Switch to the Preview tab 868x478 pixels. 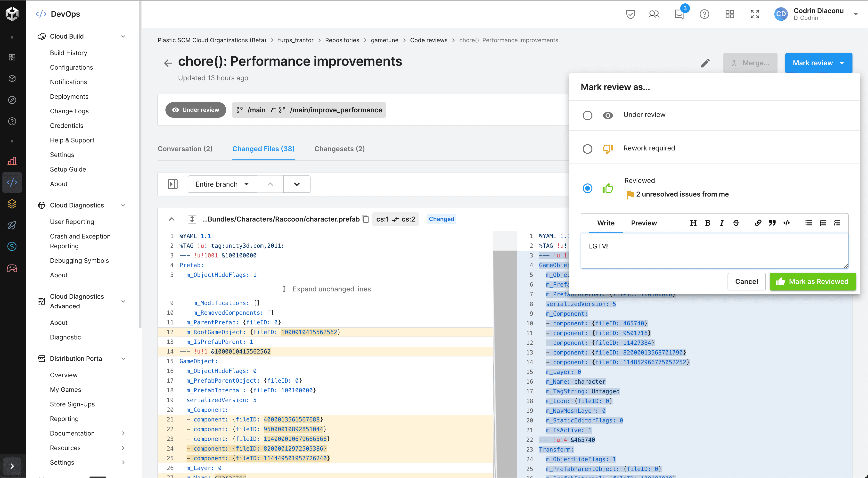(x=644, y=223)
